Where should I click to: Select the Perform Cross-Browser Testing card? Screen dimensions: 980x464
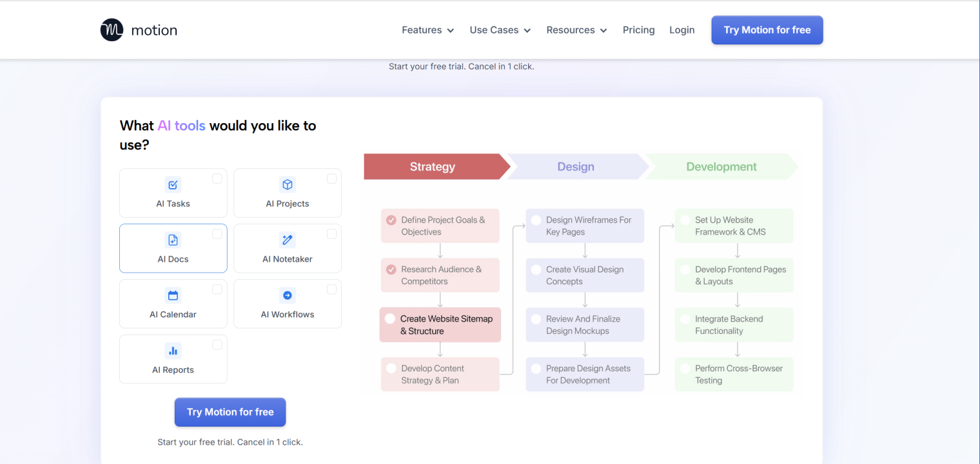point(734,374)
